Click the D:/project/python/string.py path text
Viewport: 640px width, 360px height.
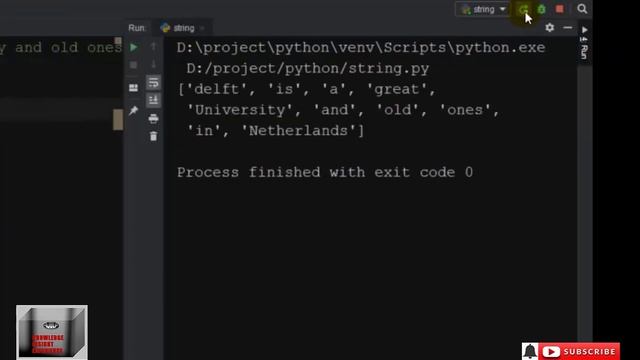(308, 68)
